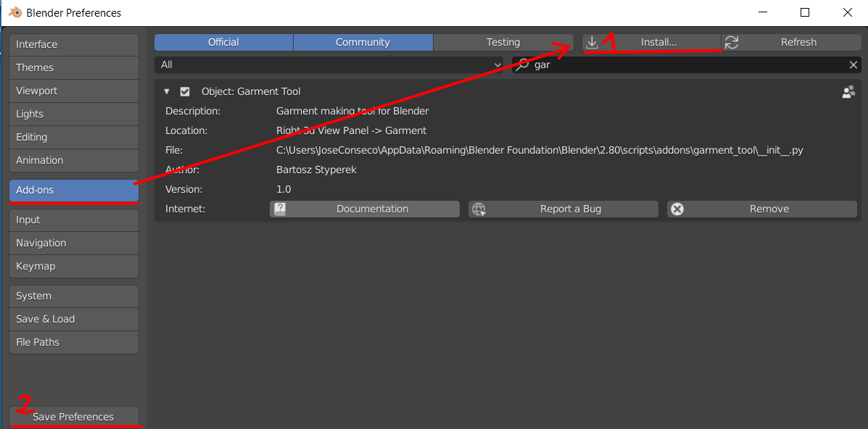Close the Blender Preferences window
The height and width of the screenshot is (429, 868).
coord(847,13)
